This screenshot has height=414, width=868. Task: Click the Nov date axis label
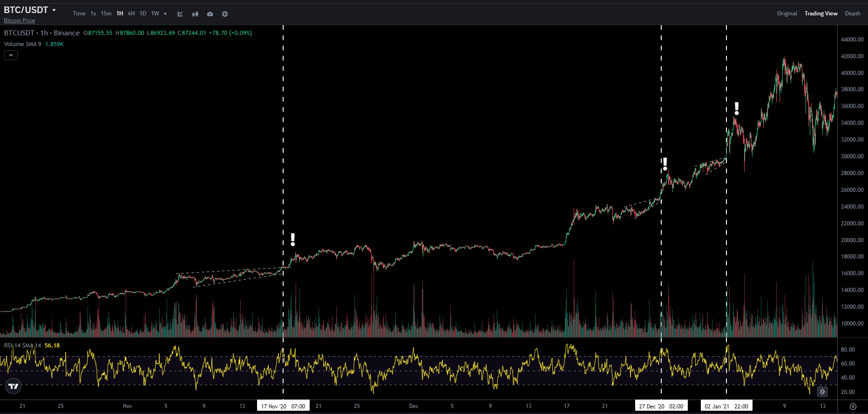pyautogui.click(x=128, y=406)
